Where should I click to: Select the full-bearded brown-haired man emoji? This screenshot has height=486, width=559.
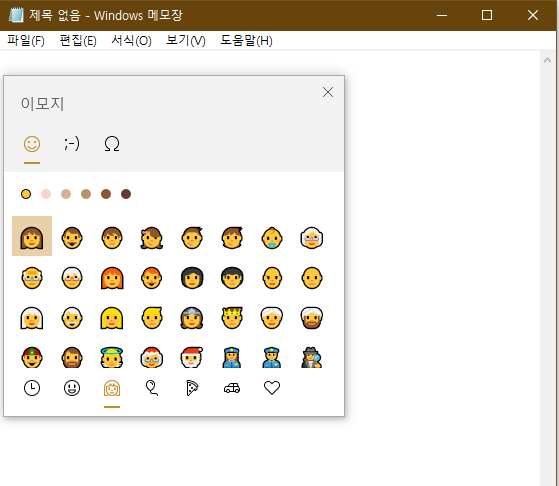pyautogui.click(x=72, y=358)
